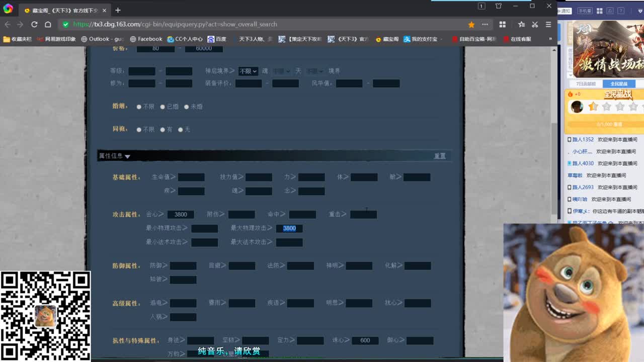Reload the current page
The height and width of the screenshot is (362, 644).
(34, 24)
